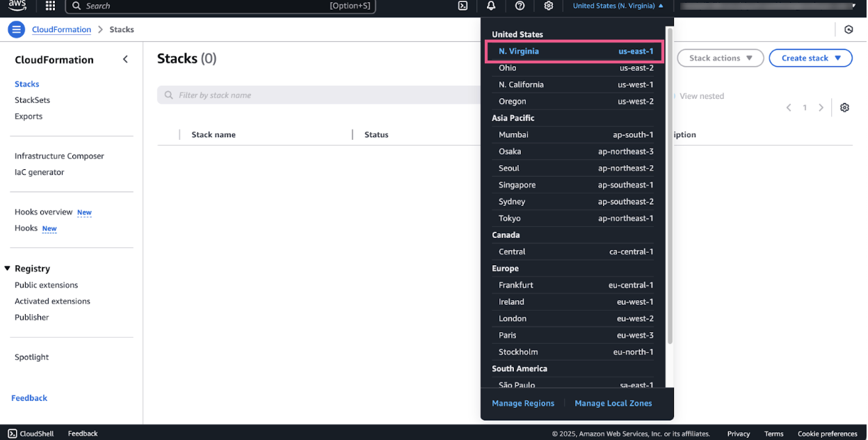Click the region list scrollbar
The width and height of the screenshot is (868, 440).
(x=670, y=185)
